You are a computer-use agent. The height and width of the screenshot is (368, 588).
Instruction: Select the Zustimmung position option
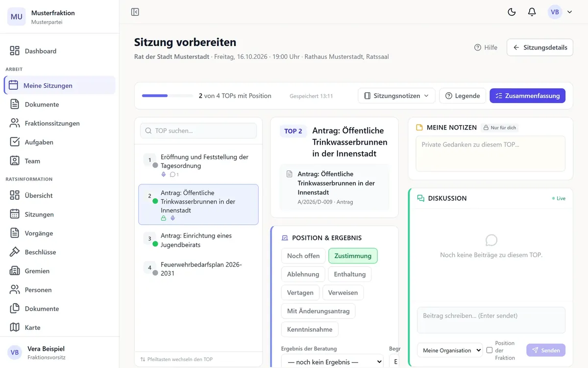tap(353, 256)
